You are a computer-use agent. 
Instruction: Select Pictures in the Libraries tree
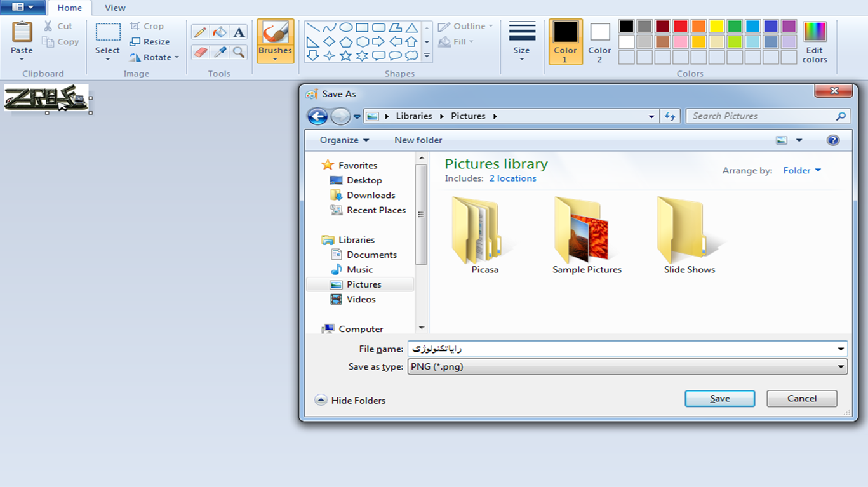pyautogui.click(x=364, y=284)
